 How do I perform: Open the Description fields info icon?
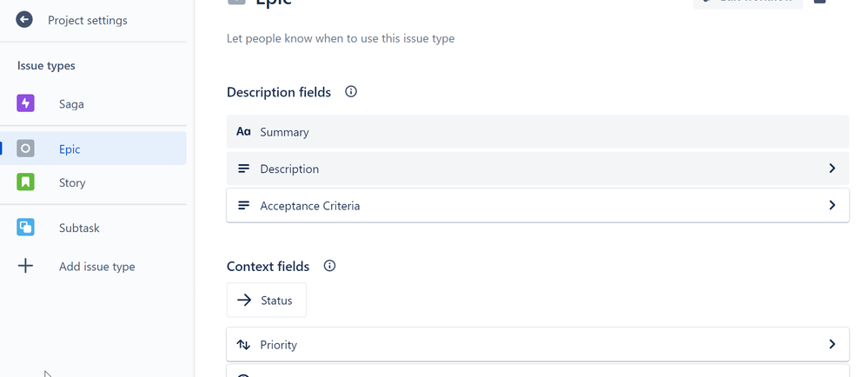pos(351,91)
